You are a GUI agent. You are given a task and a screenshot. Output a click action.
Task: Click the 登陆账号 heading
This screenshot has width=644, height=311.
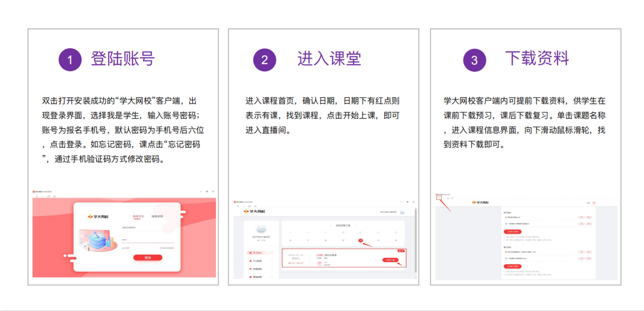[x=122, y=59]
